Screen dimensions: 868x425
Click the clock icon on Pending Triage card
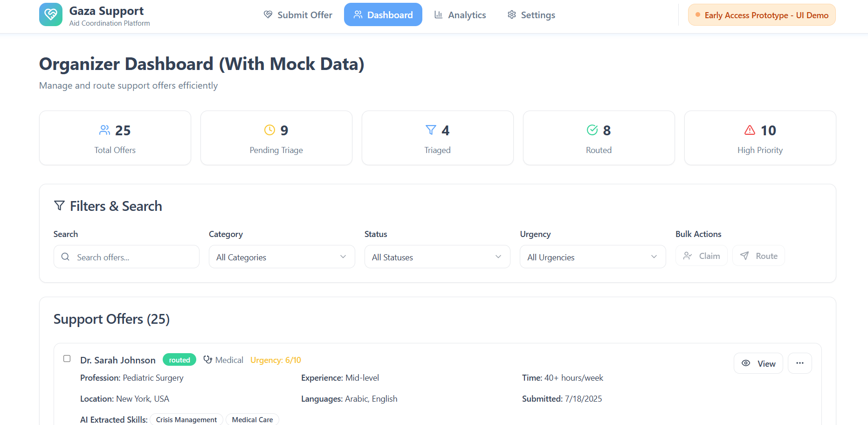pos(270,130)
